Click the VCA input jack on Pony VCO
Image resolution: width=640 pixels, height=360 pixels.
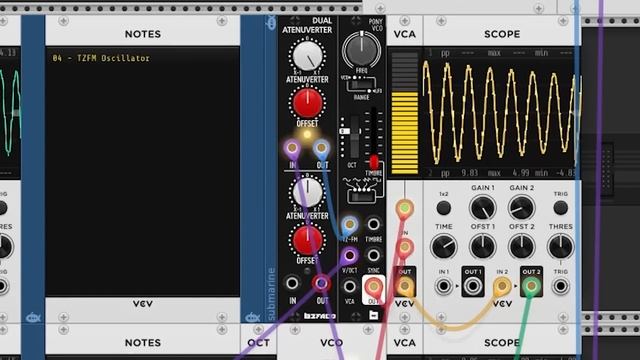[349, 286]
